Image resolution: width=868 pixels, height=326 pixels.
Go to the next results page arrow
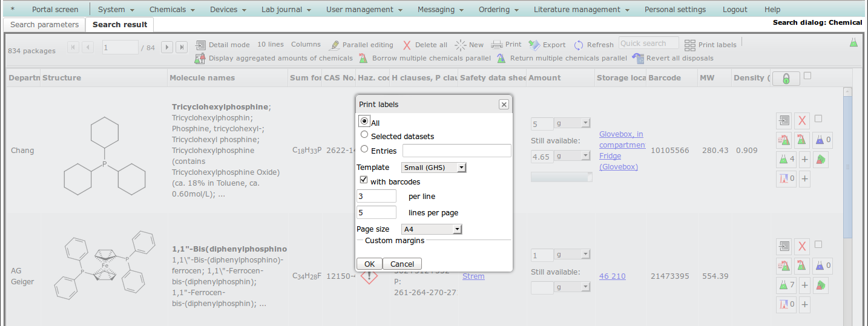[x=167, y=47]
